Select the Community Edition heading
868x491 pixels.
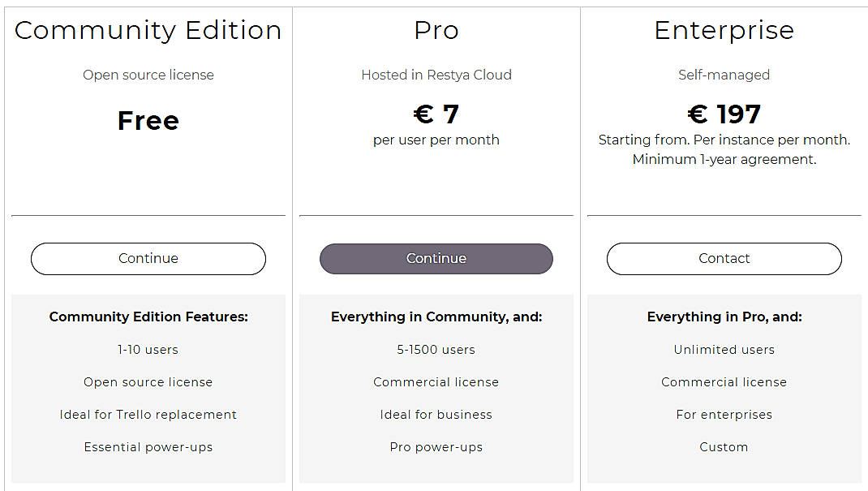[x=148, y=30]
